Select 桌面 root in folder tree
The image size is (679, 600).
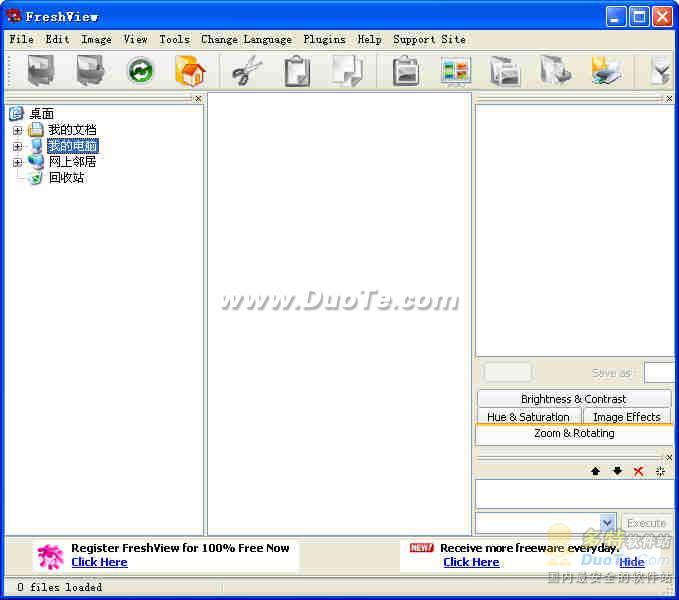click(41, 114)
